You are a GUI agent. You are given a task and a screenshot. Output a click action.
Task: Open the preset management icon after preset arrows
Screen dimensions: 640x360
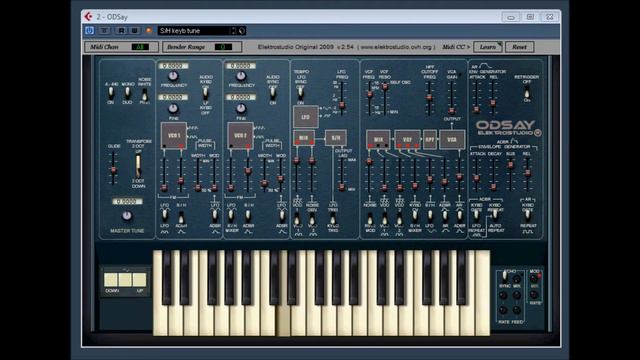pos(242,31)
